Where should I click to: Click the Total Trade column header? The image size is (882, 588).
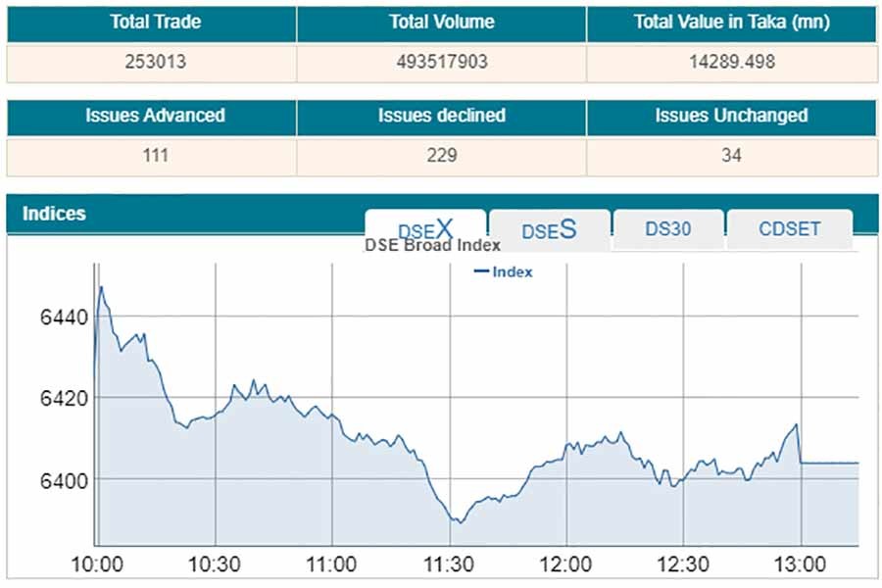pos(151,23)
